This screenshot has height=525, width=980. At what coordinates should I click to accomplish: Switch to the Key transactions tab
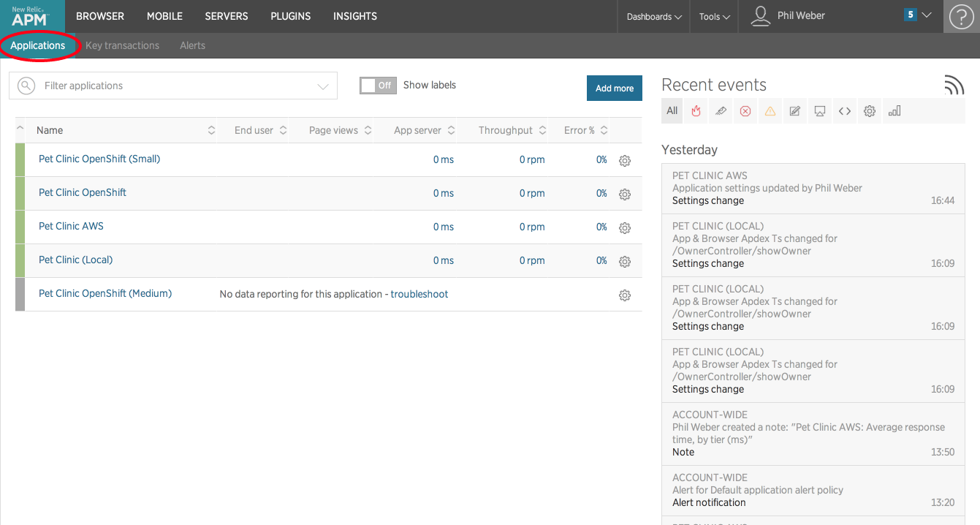[x=122, y=45]
